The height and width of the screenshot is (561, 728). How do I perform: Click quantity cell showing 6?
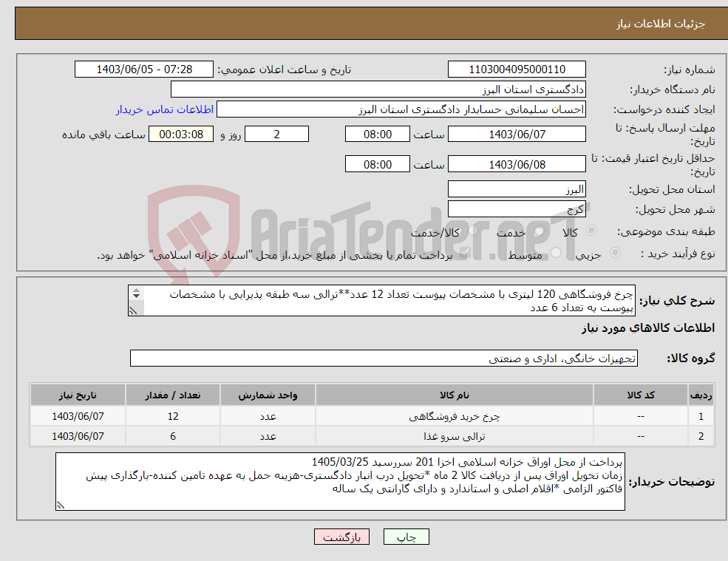[173, 436]
